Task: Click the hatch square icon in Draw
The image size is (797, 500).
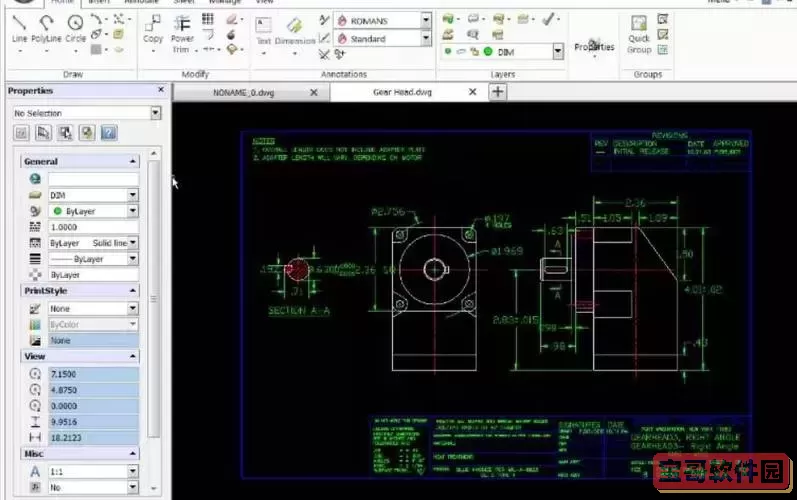Action: (96, 49)
